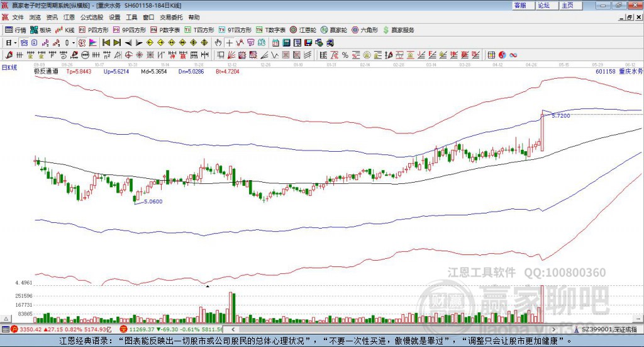Select the red pencil drawing tool
Viewport: 644px width, 347px height.
(x=9, y=55)
